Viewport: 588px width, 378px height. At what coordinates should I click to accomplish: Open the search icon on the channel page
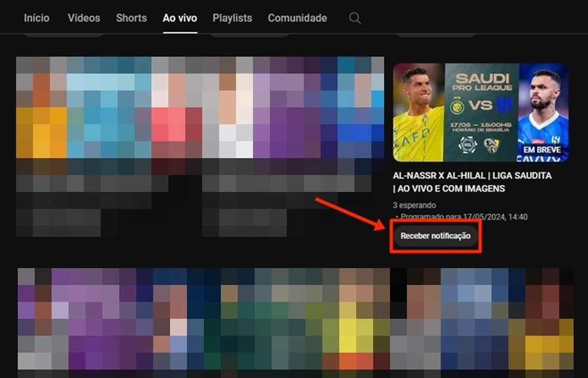click(354, 18)
